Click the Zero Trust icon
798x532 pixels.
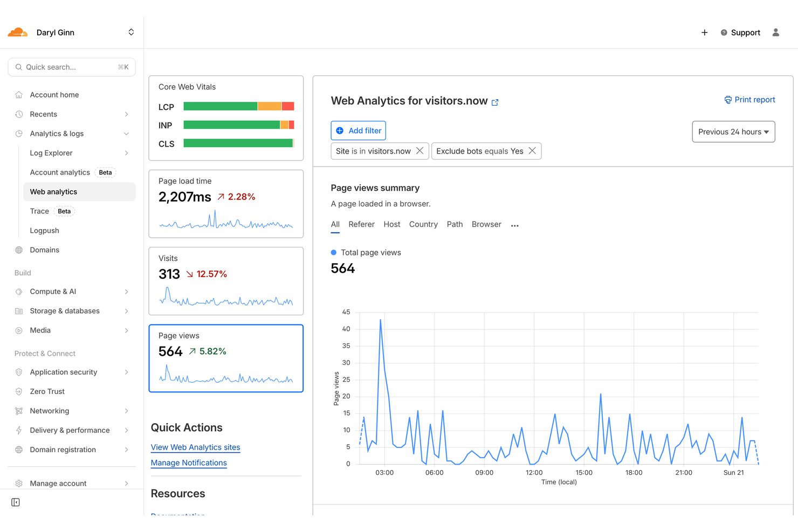19,391
